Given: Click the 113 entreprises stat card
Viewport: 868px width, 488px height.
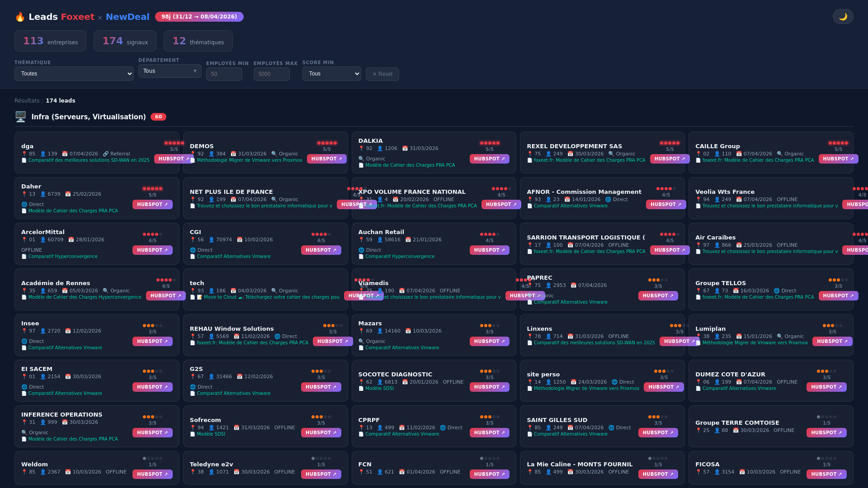Looking at the screenshot, I should click(x=50, y=41).
